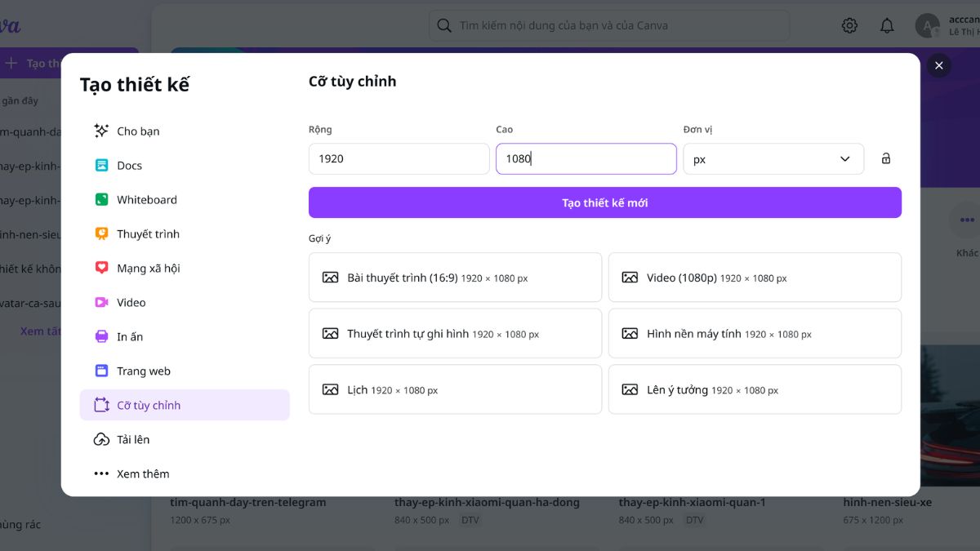Choose Hình nền máy tính suggestion
This screenshot has height=551, width=980.
755,333
